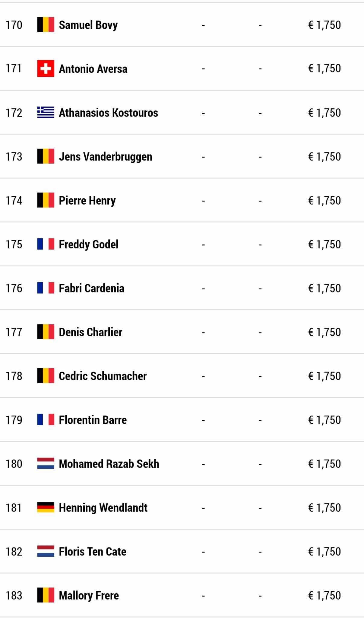Click French flag next to Florentin Barre
Image resolution: width=364 pixels, height=618 pixels.
coord(46,420)
